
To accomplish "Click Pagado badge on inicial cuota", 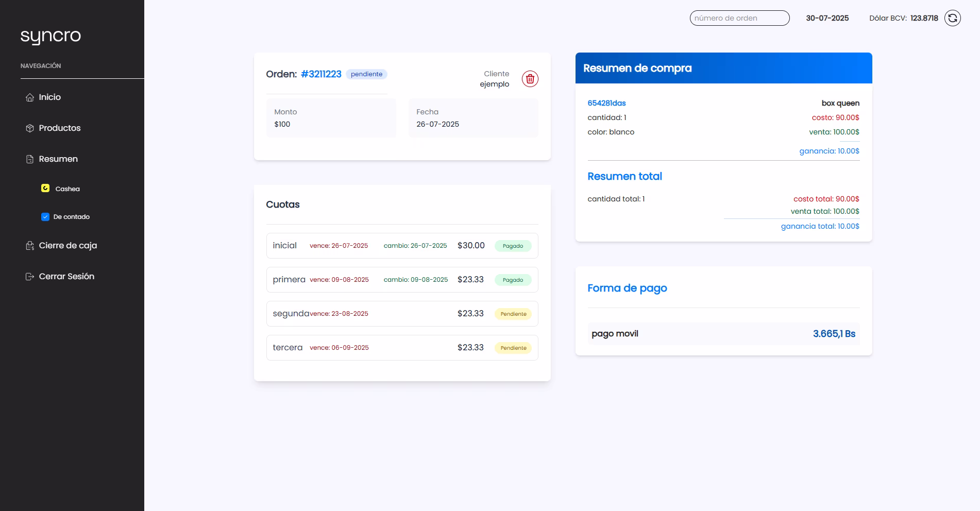I will tap(513, 246).
